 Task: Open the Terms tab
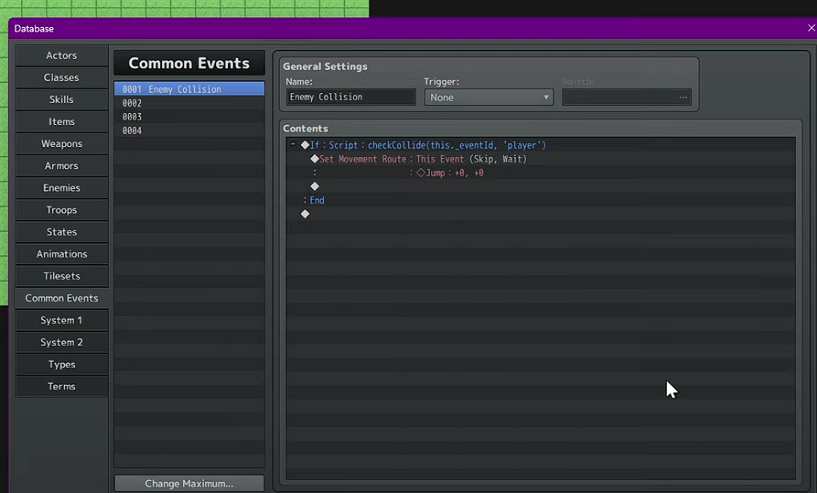61,386
